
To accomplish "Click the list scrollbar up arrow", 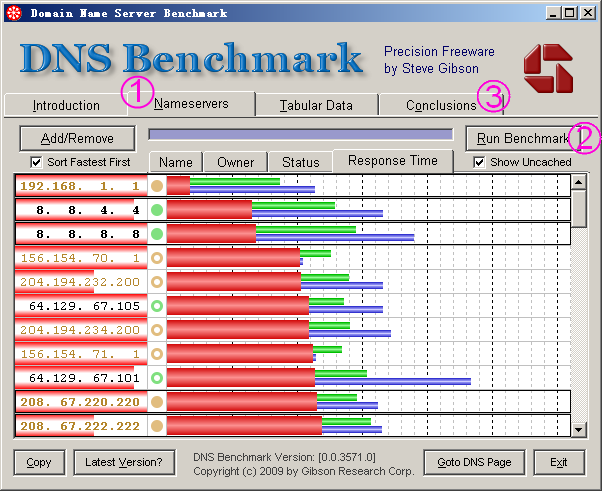I will [579, 182].
